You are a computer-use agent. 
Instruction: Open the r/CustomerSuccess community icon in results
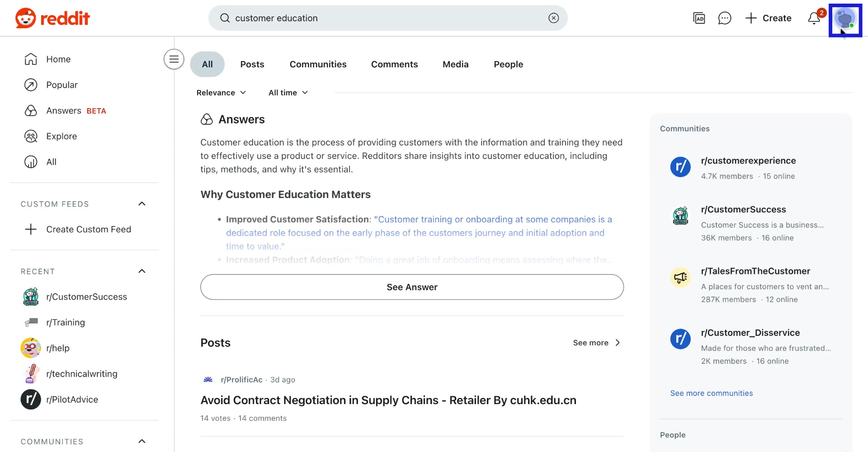680,216
